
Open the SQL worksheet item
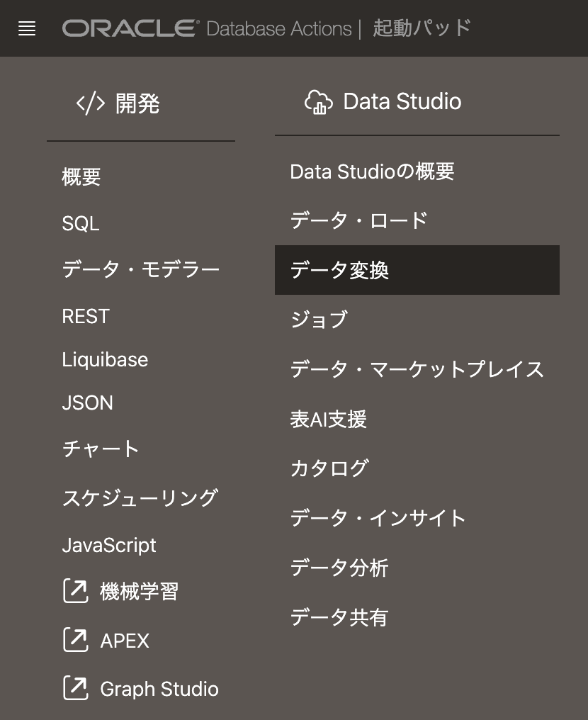pos(81,224)
